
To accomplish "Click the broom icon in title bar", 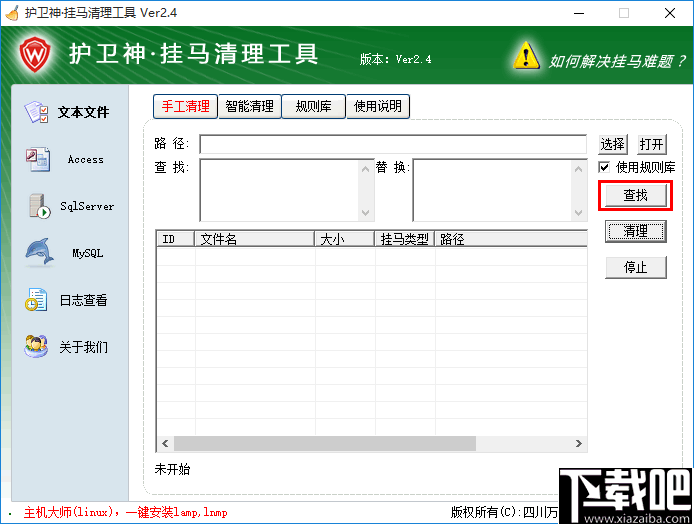I will coord(12,13).
